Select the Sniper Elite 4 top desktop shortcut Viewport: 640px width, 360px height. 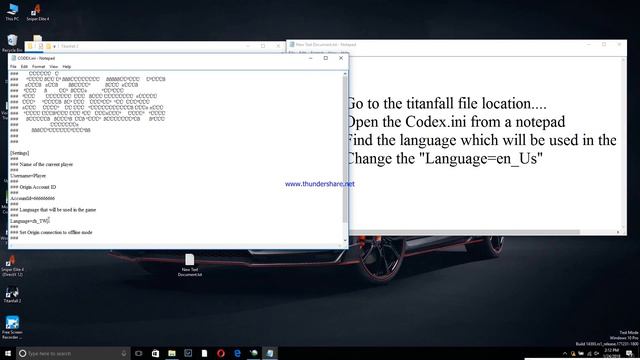pos(38,12)
